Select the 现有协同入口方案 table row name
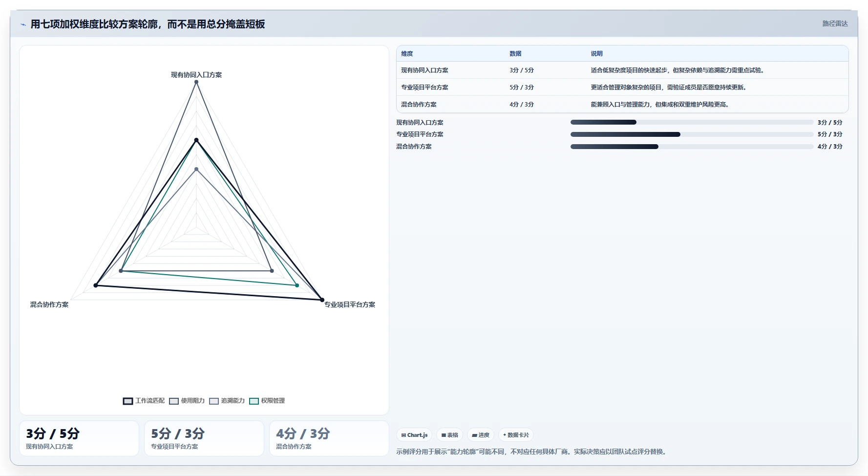 pyautogui.click(x=424, y=70)
